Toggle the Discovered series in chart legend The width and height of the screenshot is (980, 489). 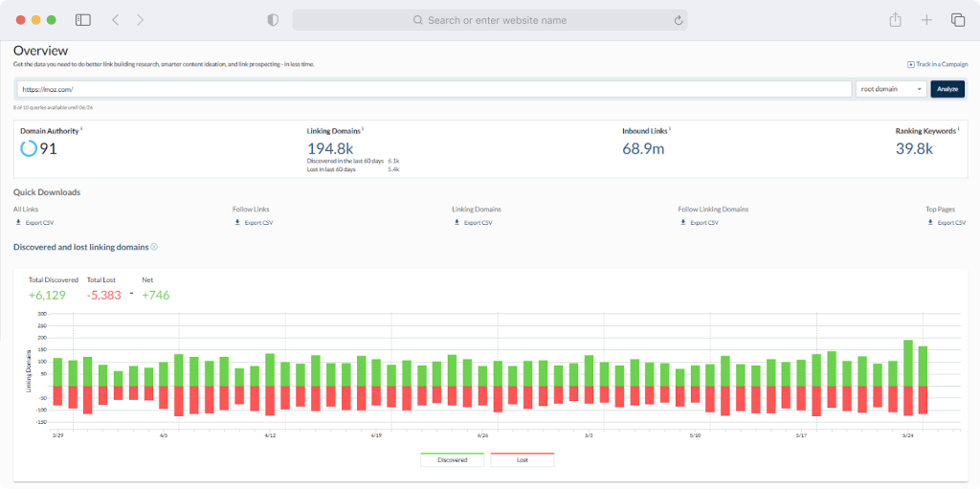point(452,459)
